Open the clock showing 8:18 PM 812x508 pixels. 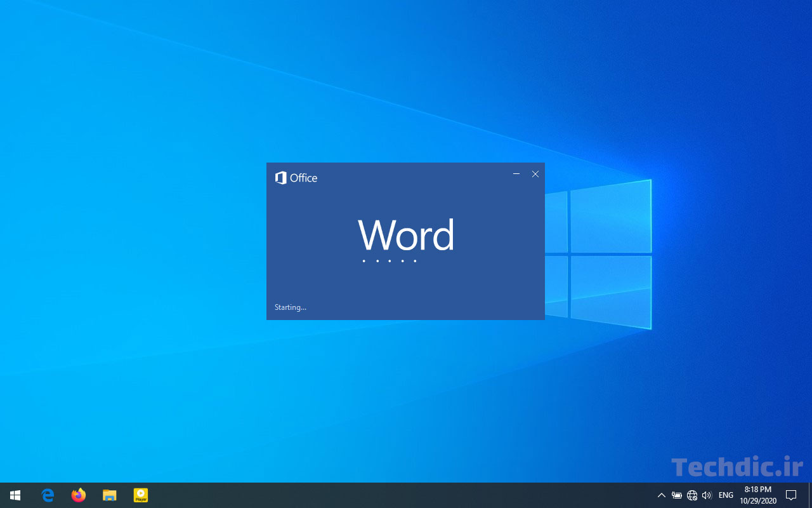tap(758, 495)
